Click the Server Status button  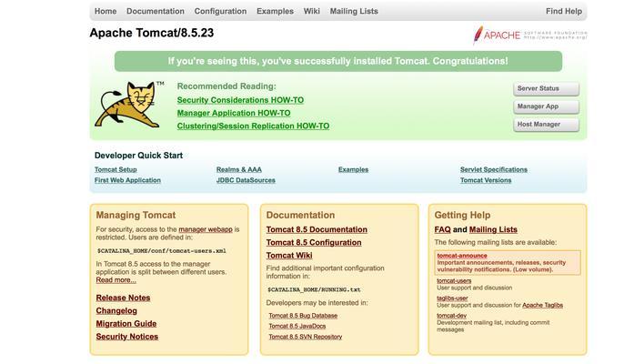click(547, 89)
